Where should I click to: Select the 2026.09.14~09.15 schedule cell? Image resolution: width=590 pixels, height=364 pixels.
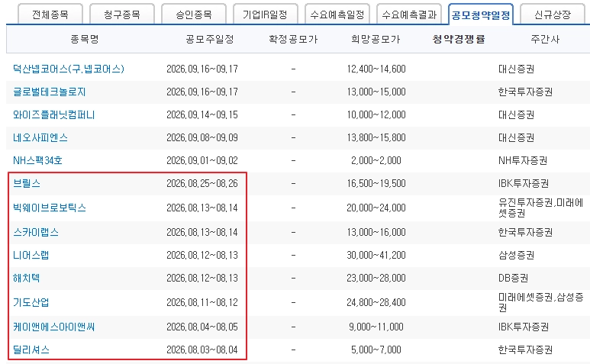click(202, 114)
